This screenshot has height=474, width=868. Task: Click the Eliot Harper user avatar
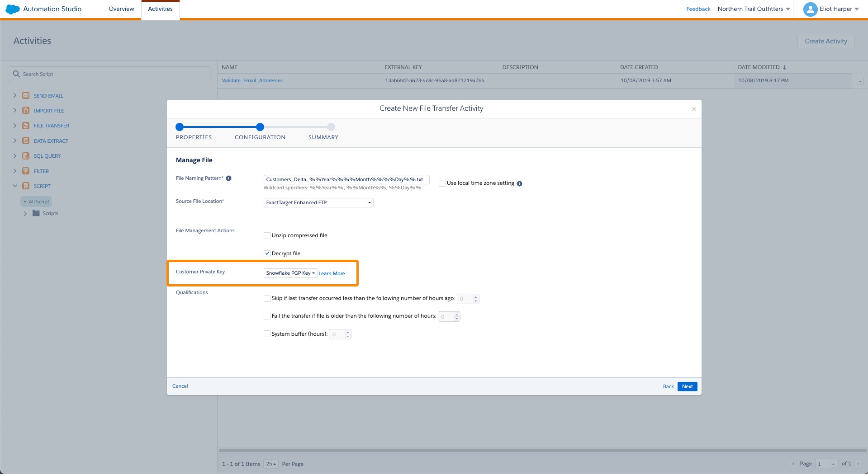click(x=810, y=9)
